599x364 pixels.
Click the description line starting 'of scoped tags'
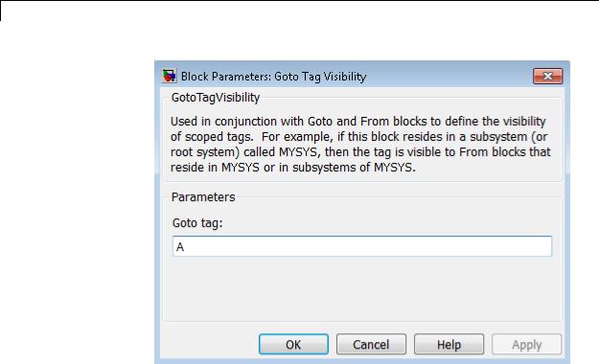[x=358, y=137]
